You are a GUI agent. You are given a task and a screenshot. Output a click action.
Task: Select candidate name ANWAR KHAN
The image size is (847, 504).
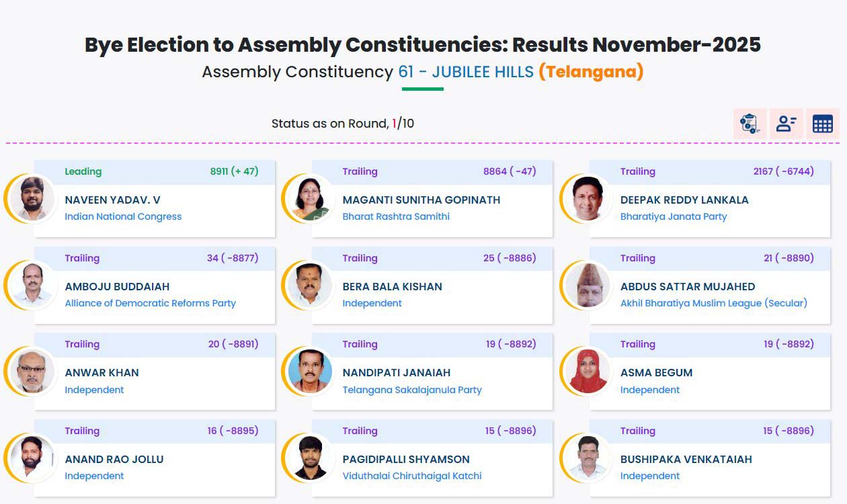tap(101, 372)
